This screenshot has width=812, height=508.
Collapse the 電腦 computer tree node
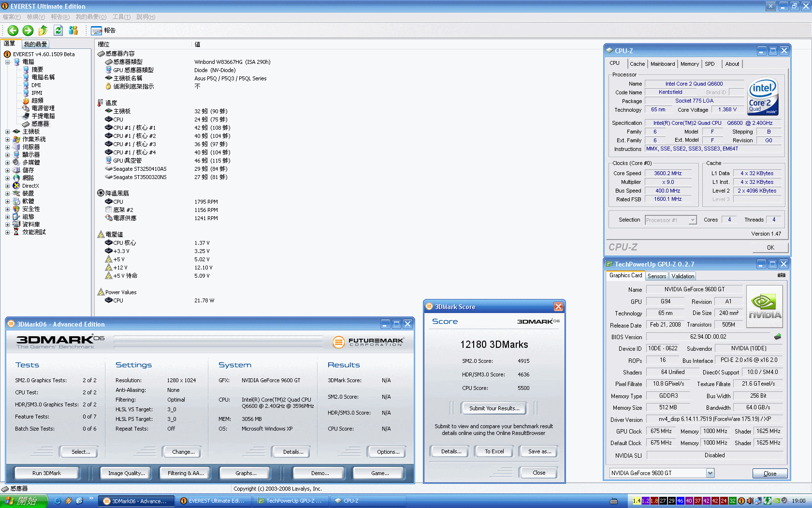click(x=7, y=62)
